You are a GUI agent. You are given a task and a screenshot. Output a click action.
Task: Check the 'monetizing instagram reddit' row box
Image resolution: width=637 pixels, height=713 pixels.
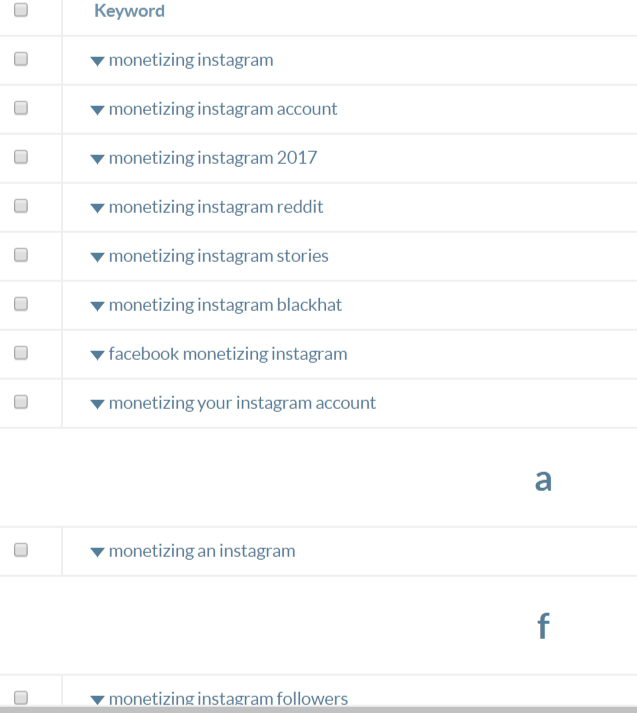tap(21, 206)
